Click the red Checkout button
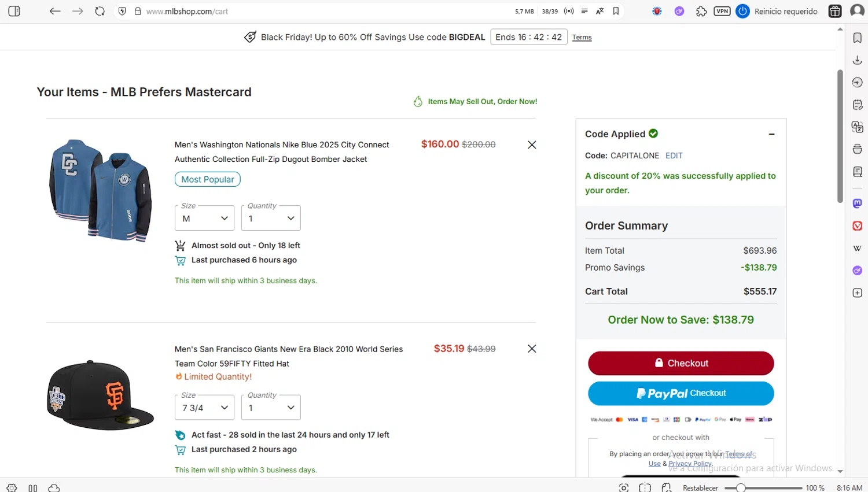The image size is (868, 492). coord(681,363)
